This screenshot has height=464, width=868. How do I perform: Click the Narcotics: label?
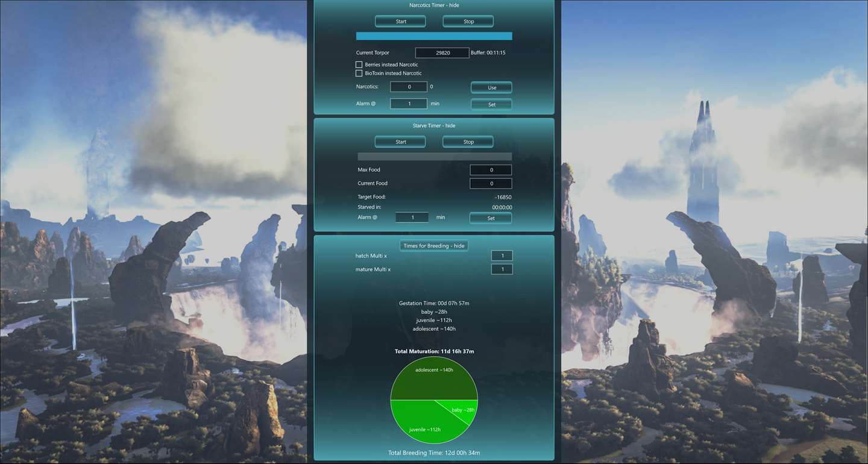pyautogui.click(x=367, y=87)
